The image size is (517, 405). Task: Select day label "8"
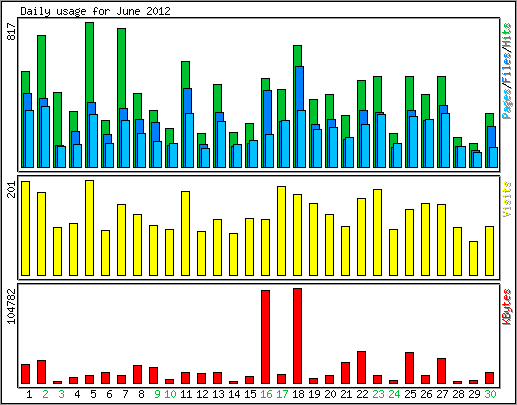(141, 394)
